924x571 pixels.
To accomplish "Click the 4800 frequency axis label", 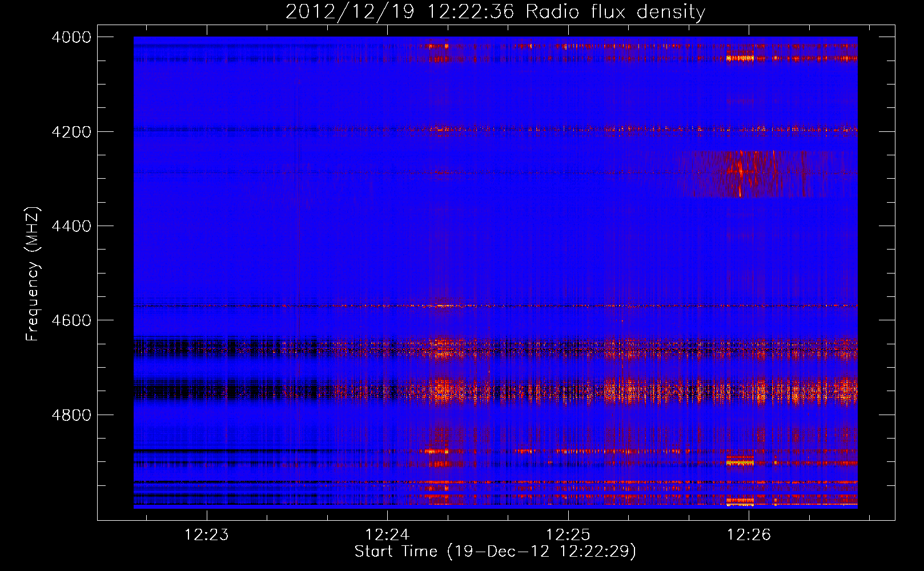I will (x=71, y=415).
